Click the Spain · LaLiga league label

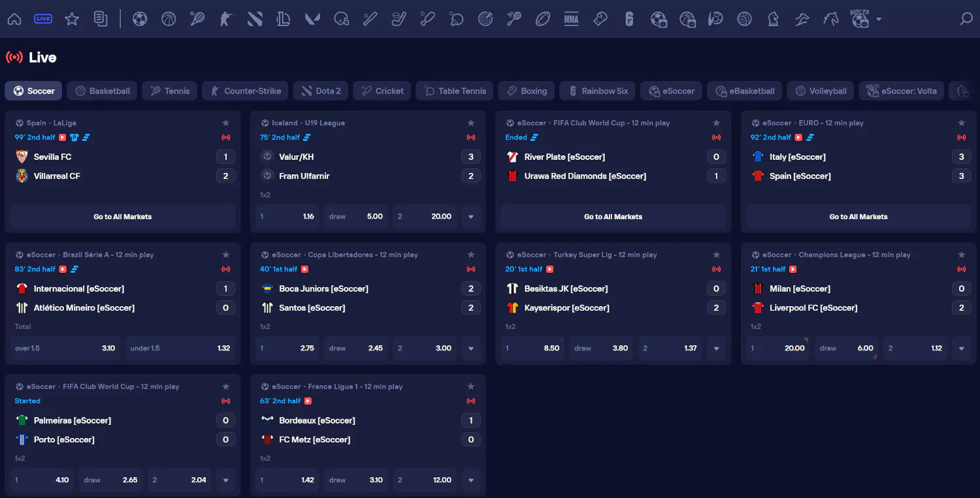[x=52, y=123]
